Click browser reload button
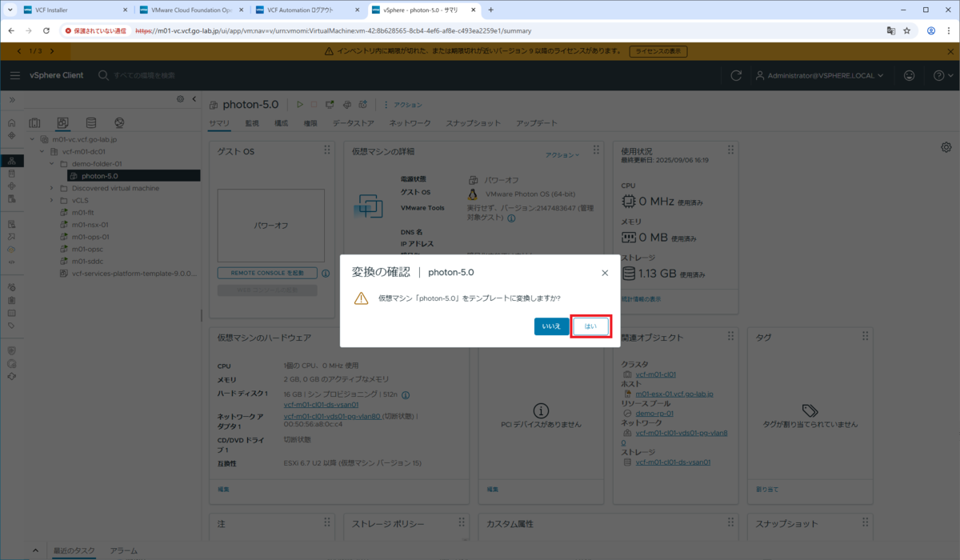 pyautogui.click(x=46, y=30)
